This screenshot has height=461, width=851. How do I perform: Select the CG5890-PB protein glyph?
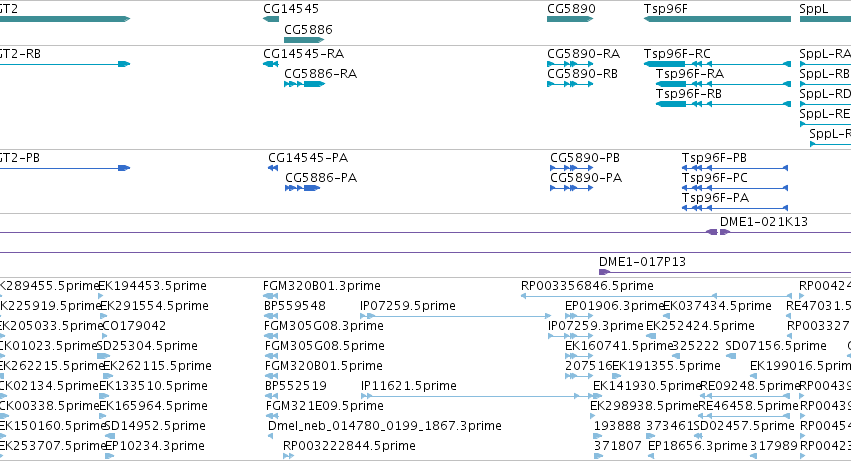(x=571, y=168)
